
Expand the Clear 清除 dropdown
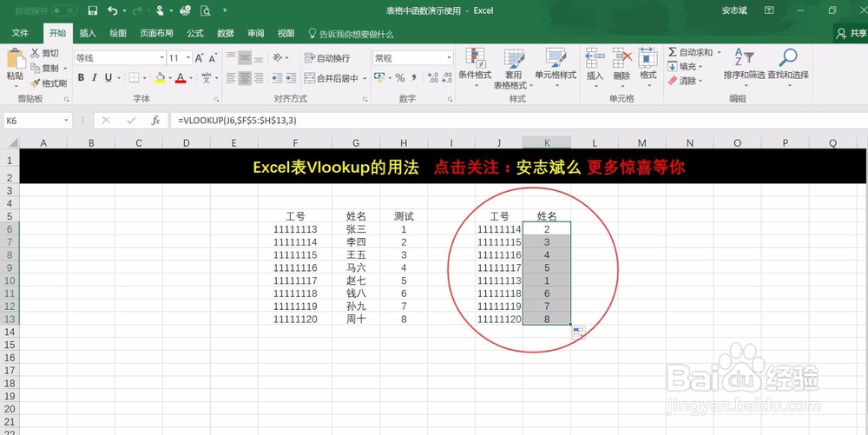tap(700, 81)
